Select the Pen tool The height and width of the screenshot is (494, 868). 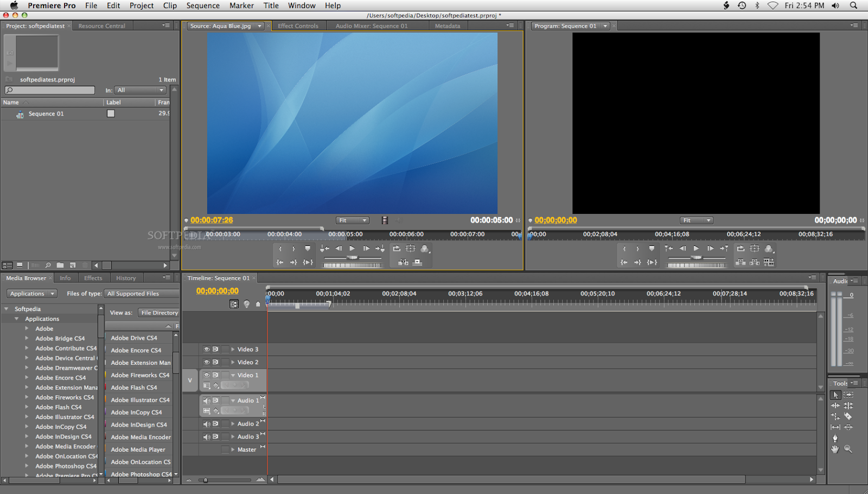835,438
